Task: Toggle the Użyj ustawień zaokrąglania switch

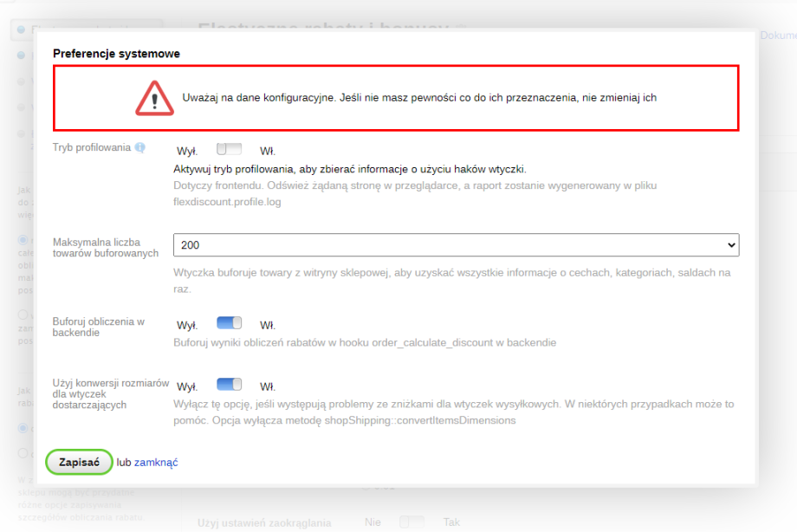Action: click(x=411, y=522)
